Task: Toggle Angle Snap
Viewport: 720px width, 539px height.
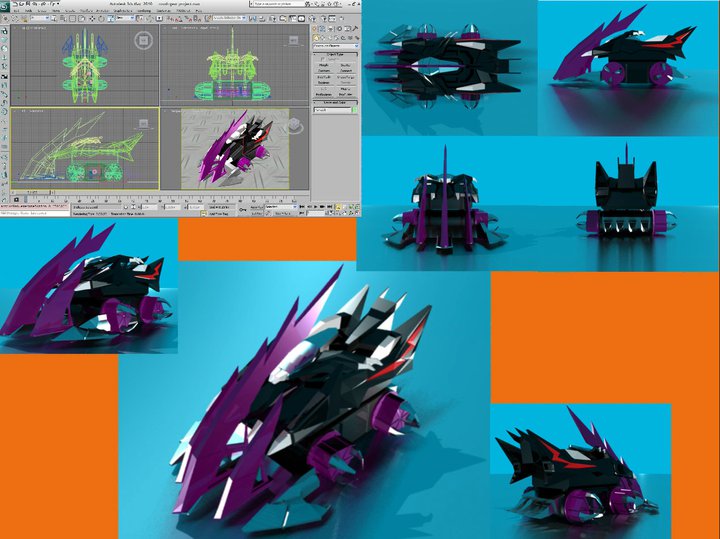Action: click(x=178, y=18)
